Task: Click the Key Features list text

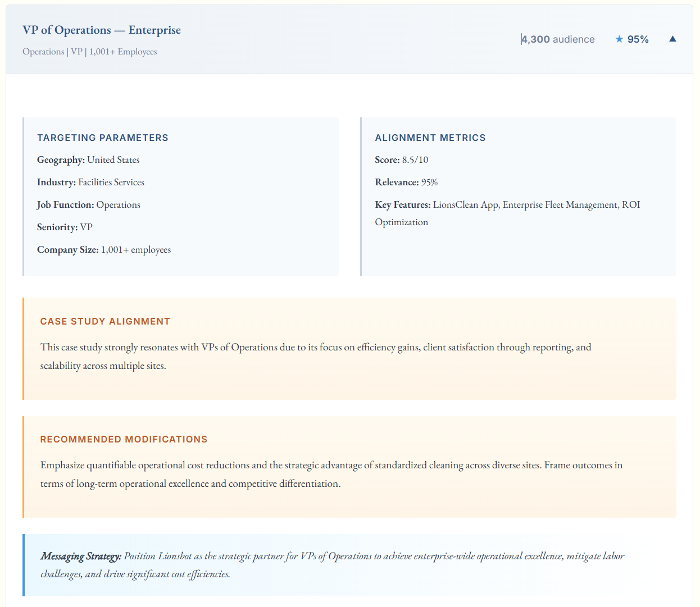Action: coord(507,213)
